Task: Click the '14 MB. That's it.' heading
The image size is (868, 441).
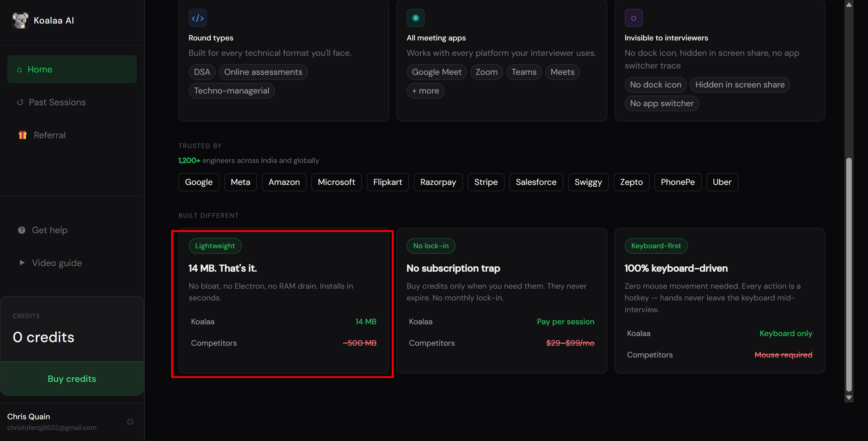Action: click(223, 268)
